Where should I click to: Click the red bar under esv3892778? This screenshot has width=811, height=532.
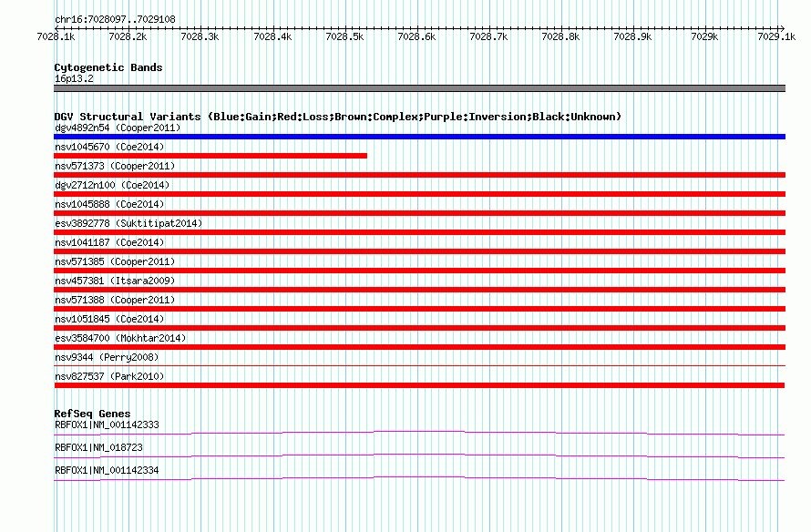[x=419, y=232]
